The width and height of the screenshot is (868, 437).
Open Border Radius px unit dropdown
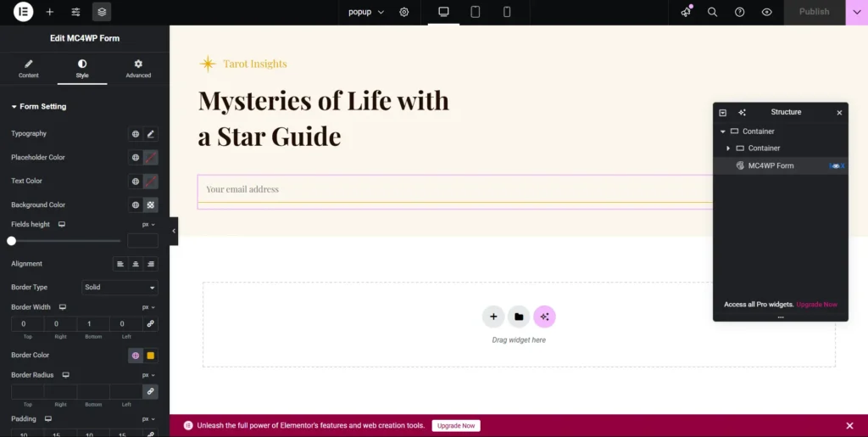tap(148, 375)
